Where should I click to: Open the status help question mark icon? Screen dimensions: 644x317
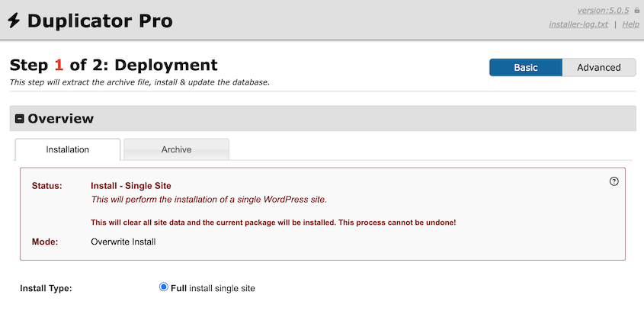click(x=614, y=181)
